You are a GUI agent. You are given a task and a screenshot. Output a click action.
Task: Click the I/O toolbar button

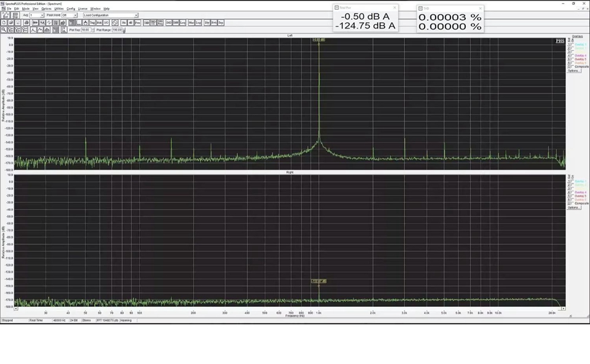click(x=106, y=23)
